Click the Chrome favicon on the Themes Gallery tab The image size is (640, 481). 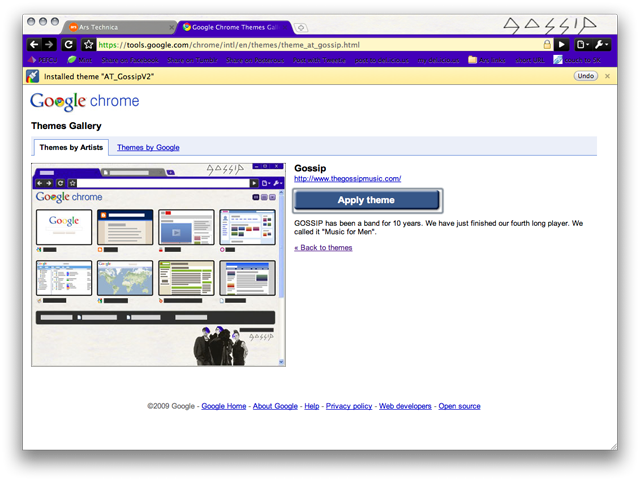(x=187, y=27)
